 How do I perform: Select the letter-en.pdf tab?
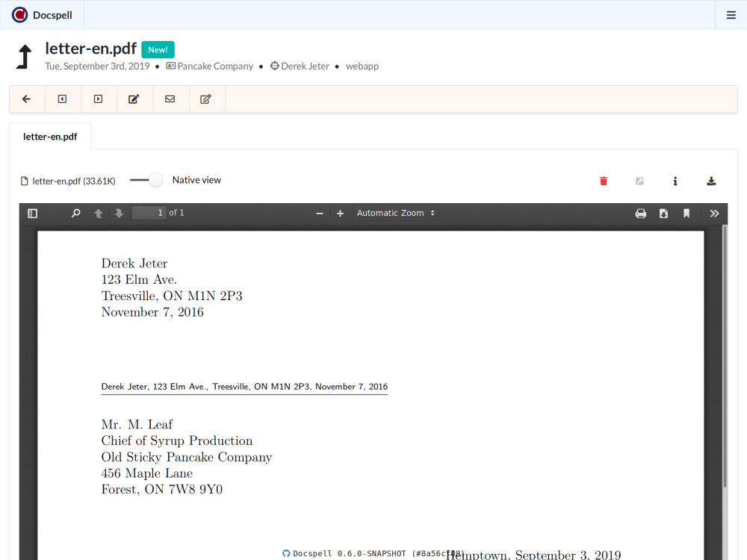(x=50, y=137)
